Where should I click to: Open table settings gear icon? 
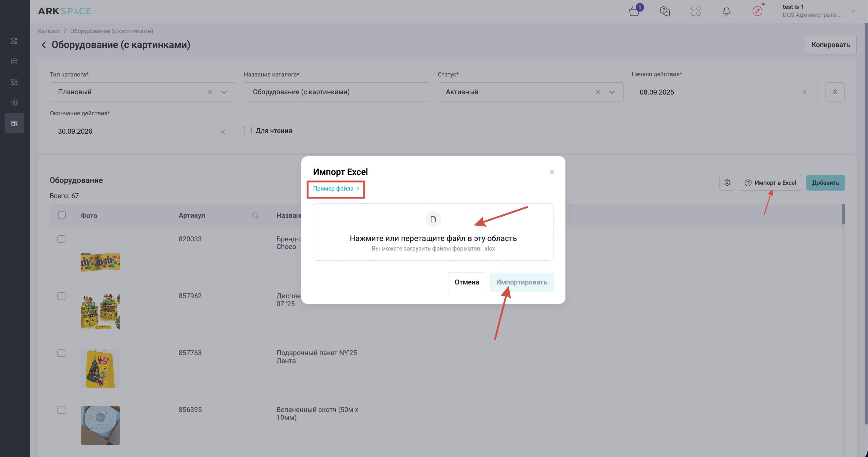coord(727,183)
